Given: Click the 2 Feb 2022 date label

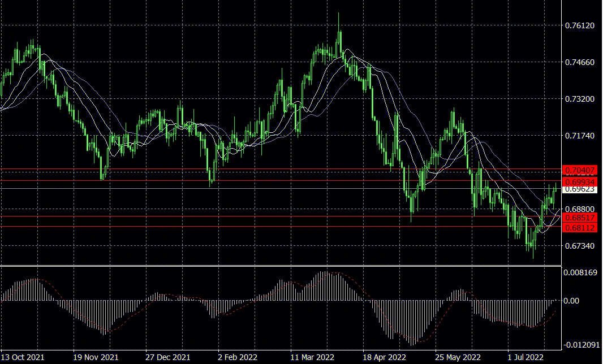Looking at the screenshot, I should click(238, 357).
